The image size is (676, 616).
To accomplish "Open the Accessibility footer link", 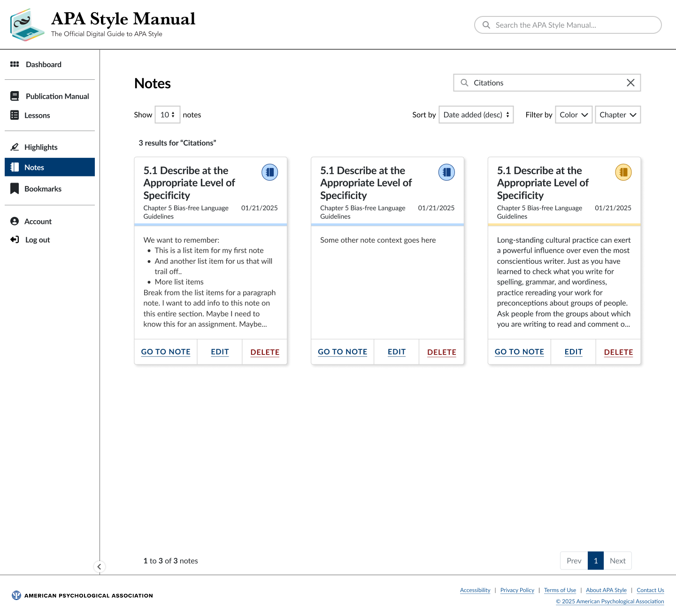I will click(475, 590).
